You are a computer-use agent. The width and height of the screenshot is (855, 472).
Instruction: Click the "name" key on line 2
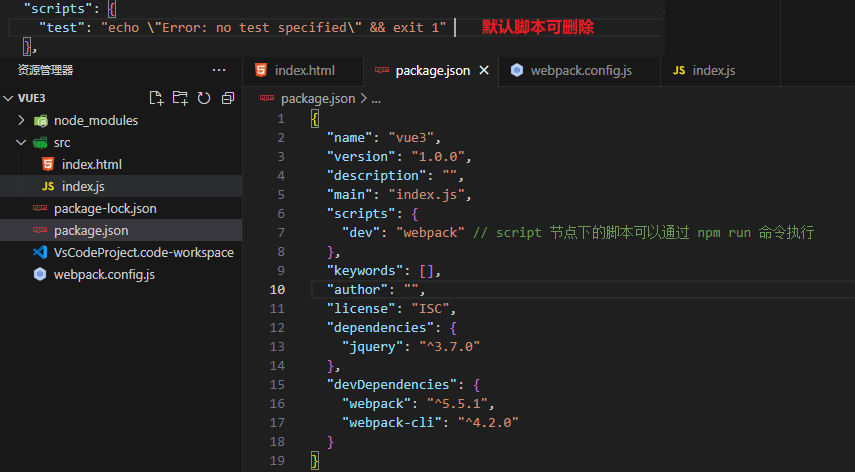point(350,137)
